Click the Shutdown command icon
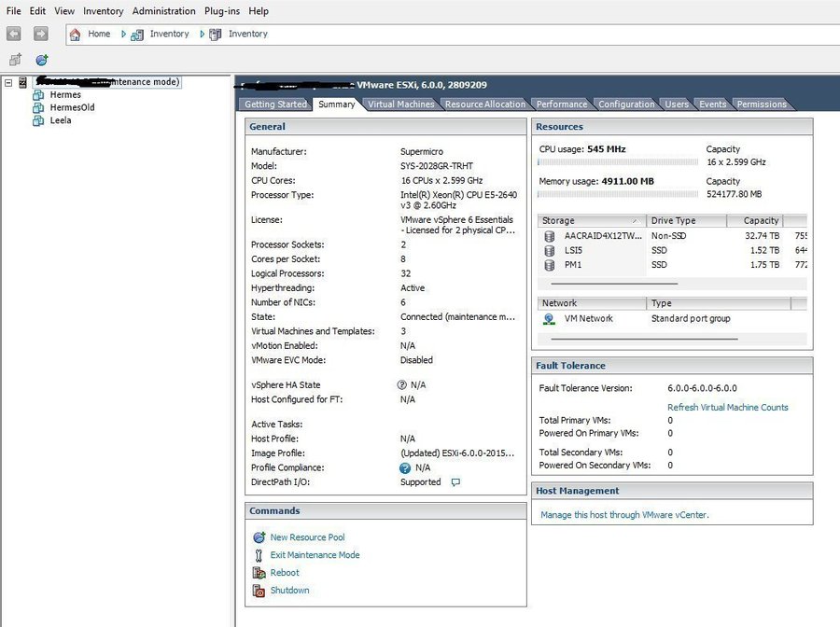This screenshot has height=627, width=840. tap(259, 591)
